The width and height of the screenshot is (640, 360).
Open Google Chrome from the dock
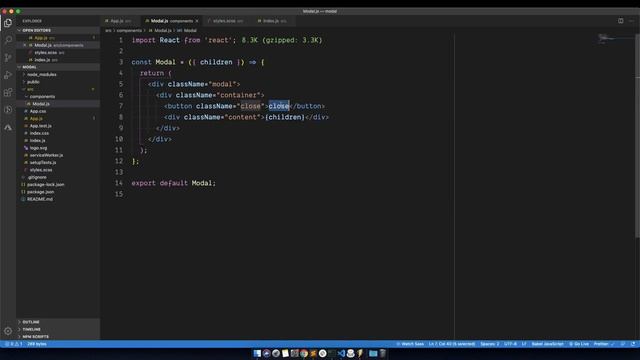click(304, 353)
